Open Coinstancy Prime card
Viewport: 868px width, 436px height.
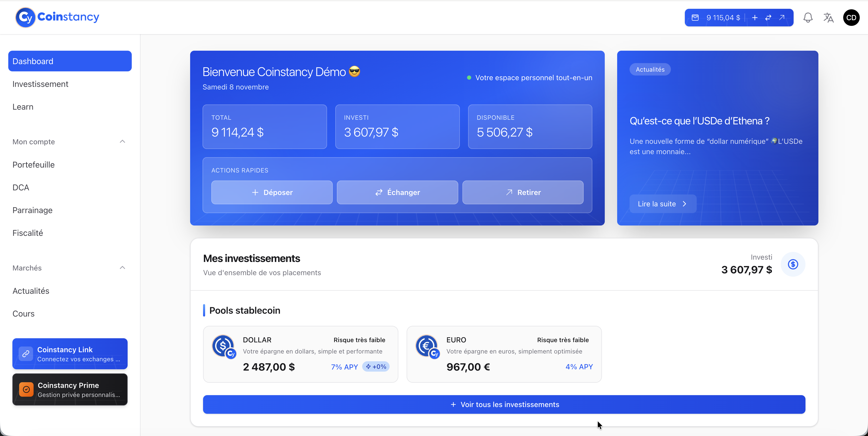point(70,389)
